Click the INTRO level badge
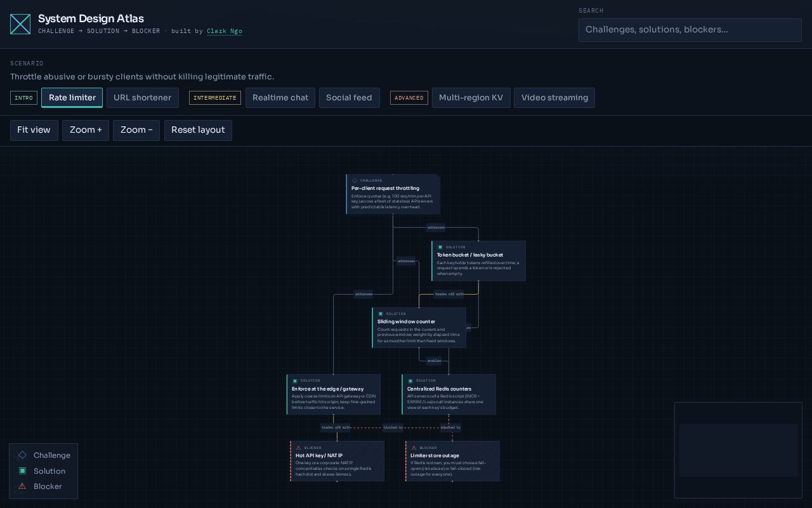 (x=24, y=98)
